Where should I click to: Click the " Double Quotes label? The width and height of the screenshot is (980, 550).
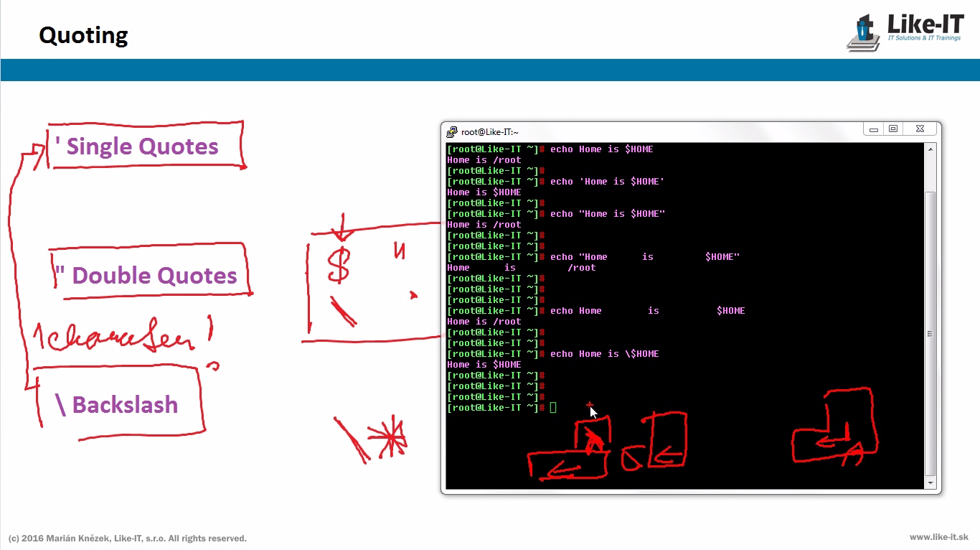(146, 276)
